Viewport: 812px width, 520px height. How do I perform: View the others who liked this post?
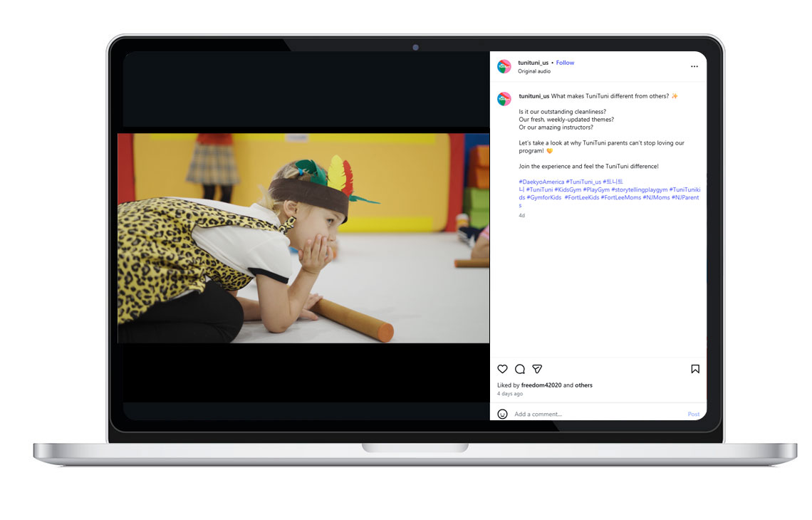pyautogui.click(x=583, y=385)
